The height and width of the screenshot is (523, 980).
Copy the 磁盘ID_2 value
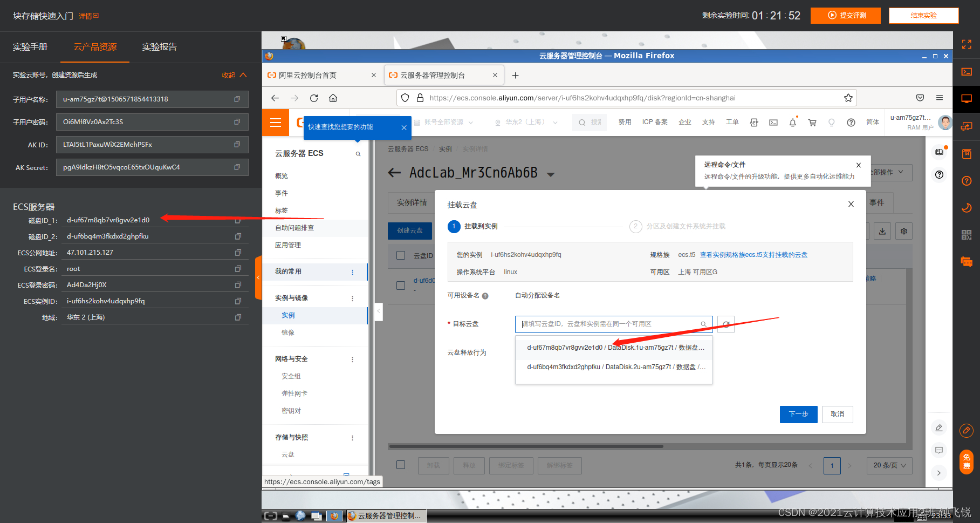[x=238, y=236]
